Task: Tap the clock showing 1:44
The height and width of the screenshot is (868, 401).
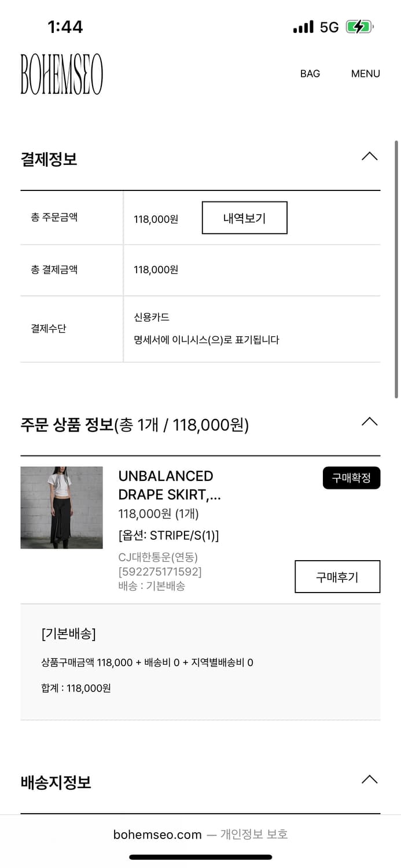Action: [x=64, y=26]
